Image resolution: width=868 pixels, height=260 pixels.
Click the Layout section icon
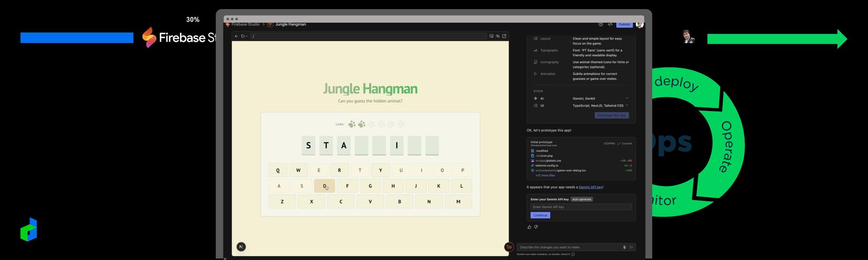pos(536,39)
